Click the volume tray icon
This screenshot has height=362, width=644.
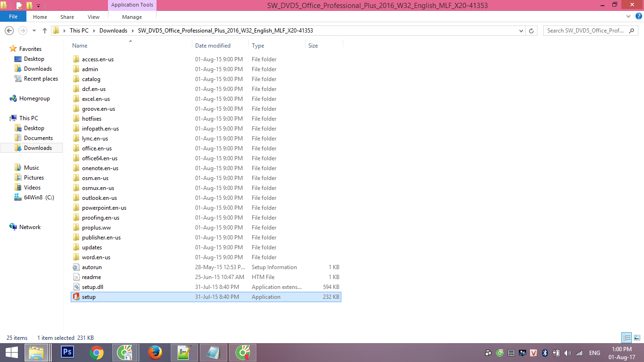(567, 353)
